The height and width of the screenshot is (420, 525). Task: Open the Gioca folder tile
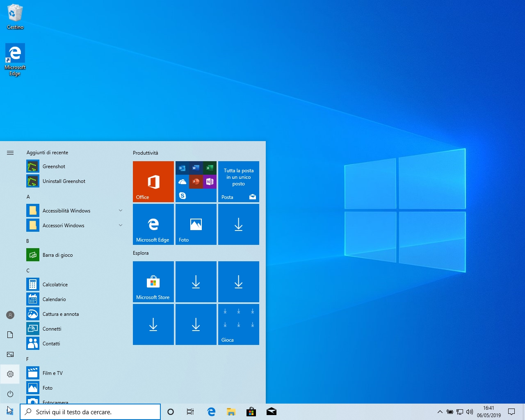[239, 324]
